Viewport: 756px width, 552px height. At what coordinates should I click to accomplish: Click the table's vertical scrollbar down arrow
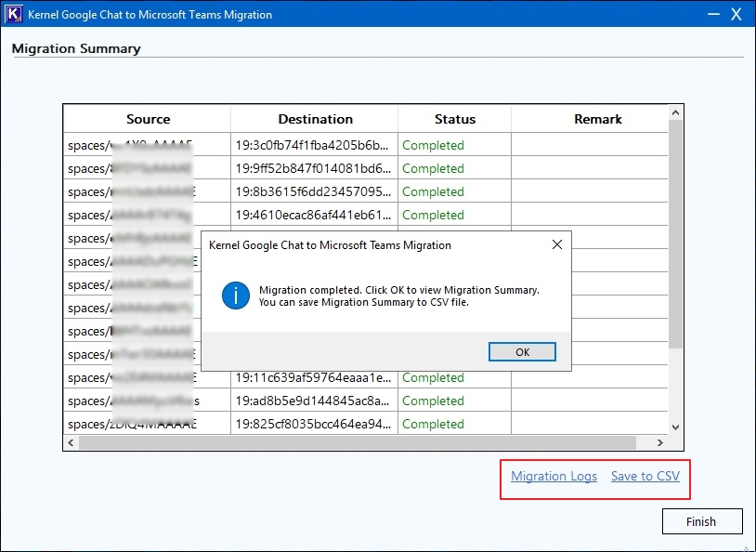[x=675, y=427]
